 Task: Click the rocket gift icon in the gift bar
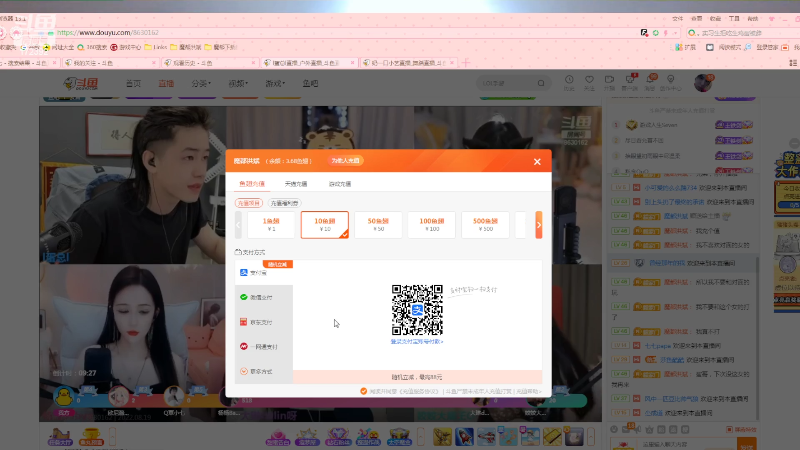[464, 437]
